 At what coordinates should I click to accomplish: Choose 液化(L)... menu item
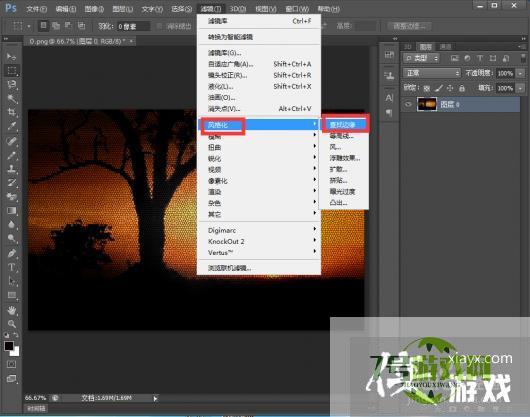click(259, 87)
